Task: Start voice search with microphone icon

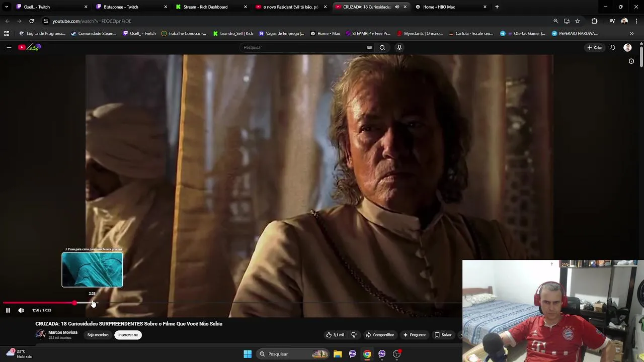Action: point(399,47)
